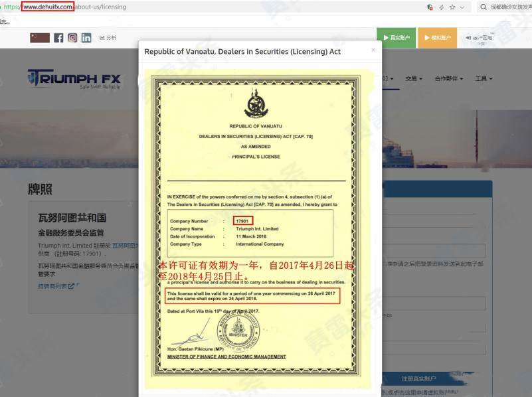Click the bookmark star icon in address bar
Screen dimensions: 532x397
pyautogui.click(x=452, y=7)
